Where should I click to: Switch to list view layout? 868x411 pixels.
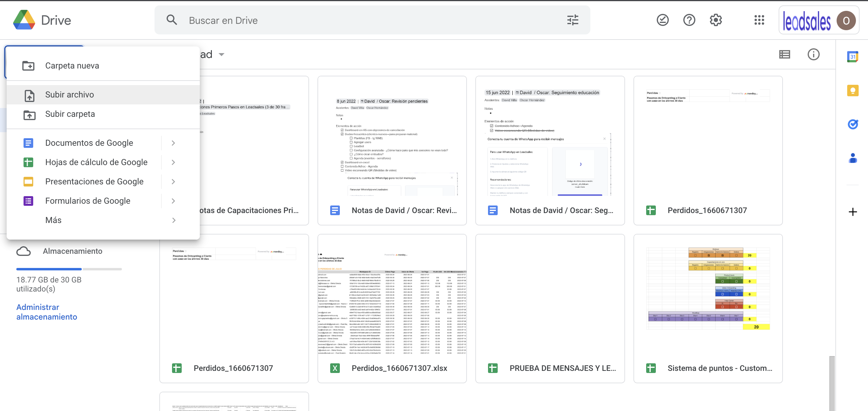tap(784, 54)
